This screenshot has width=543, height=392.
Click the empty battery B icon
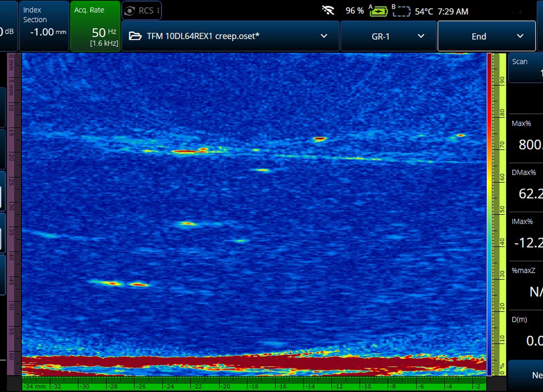[x=401, y=11]
